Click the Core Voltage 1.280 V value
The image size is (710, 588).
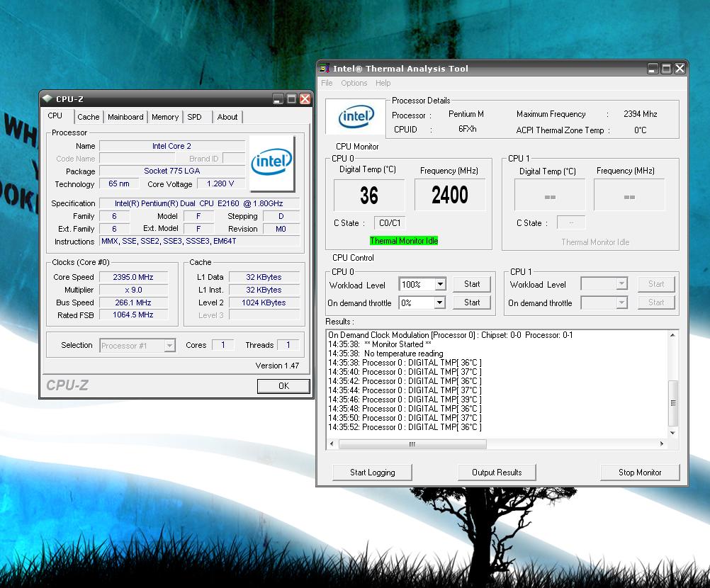tap(220, 183)
